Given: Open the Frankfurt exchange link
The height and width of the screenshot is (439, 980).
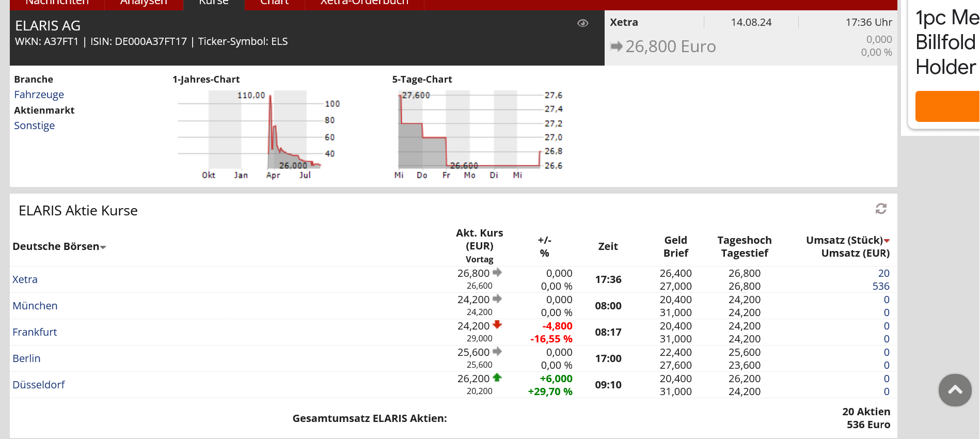Looking at the screenshot, I should 35,332.
